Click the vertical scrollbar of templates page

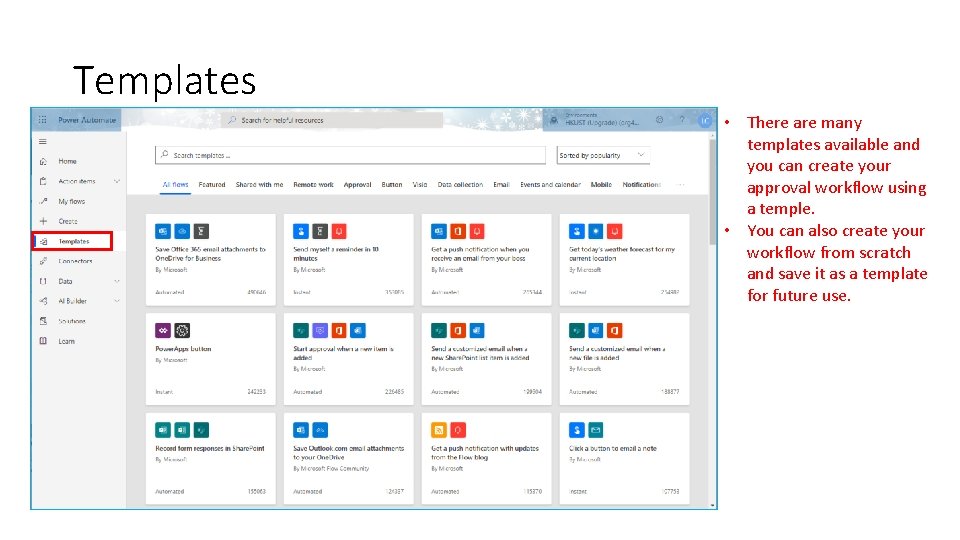click(712, 192)
